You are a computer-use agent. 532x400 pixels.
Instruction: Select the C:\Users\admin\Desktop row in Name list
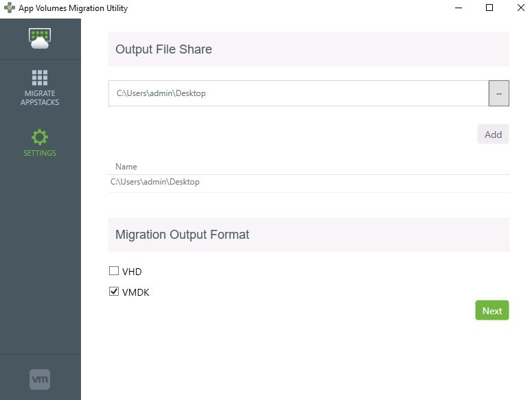pos(309,182)
